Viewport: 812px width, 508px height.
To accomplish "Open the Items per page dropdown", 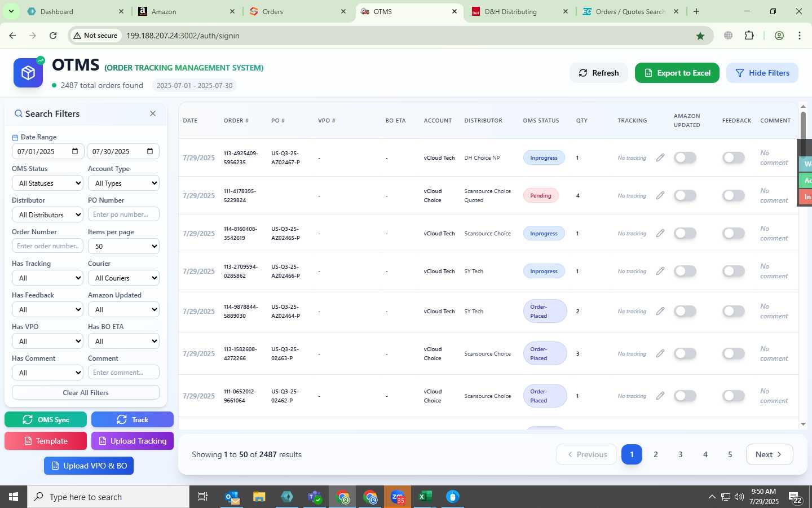I will point(123,246).
